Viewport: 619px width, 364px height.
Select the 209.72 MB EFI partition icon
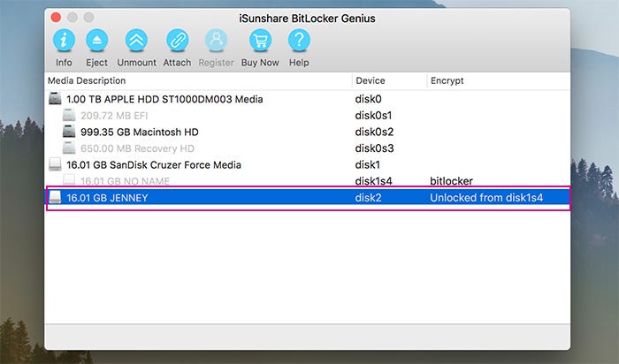(69, 115)
